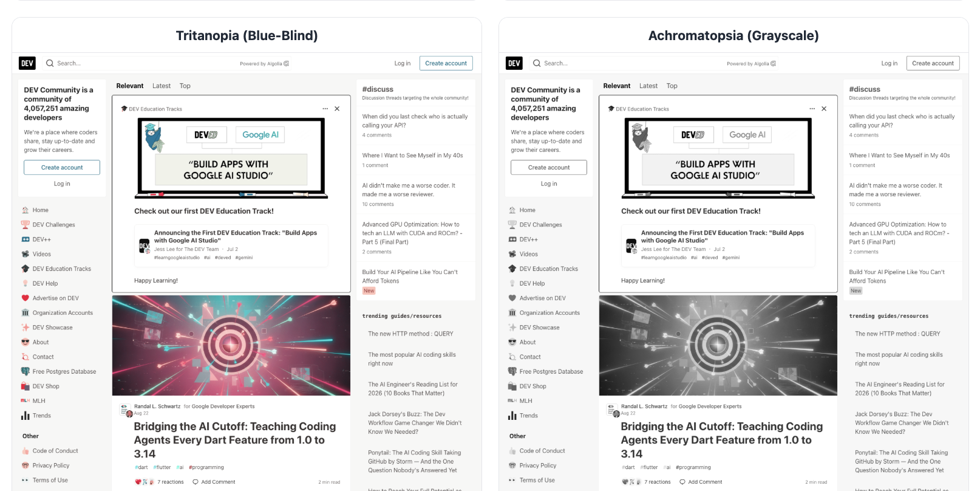This screenshot has width=980, height=491.
Task: Open '#discuss' heading in Tritanopia panel
Action: pos(378,89)
